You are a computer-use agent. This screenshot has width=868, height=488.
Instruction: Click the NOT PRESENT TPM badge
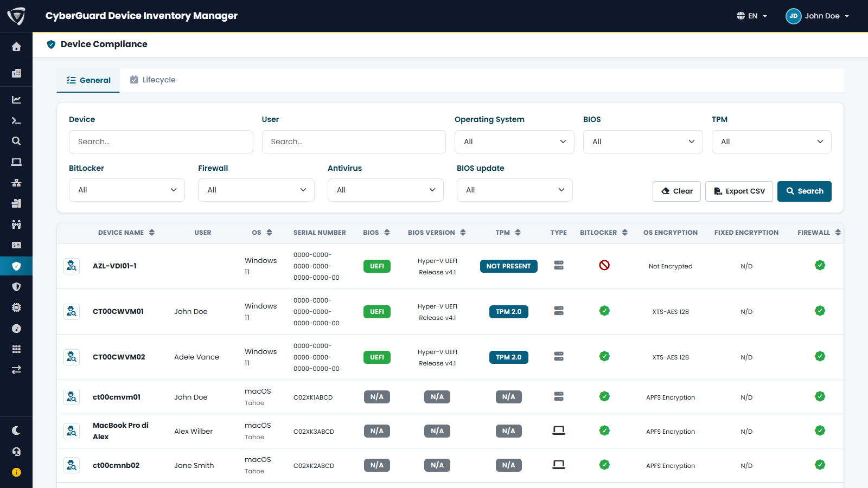[509, 266]
